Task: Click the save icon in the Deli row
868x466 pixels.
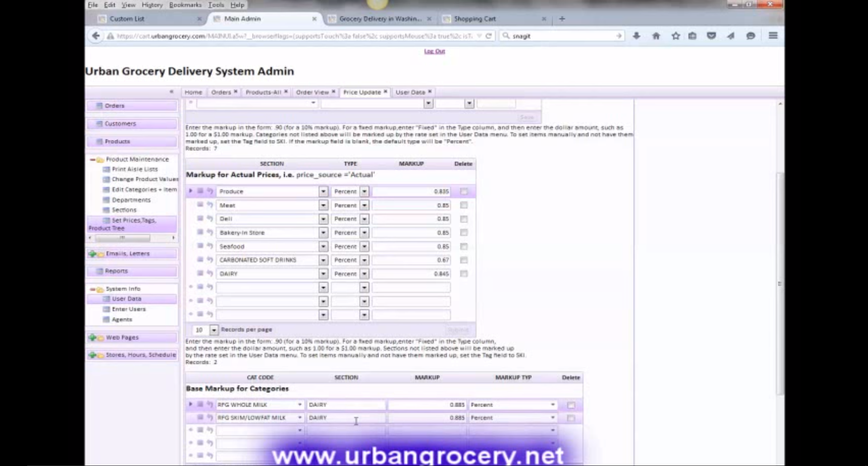Action: point(200,218)
